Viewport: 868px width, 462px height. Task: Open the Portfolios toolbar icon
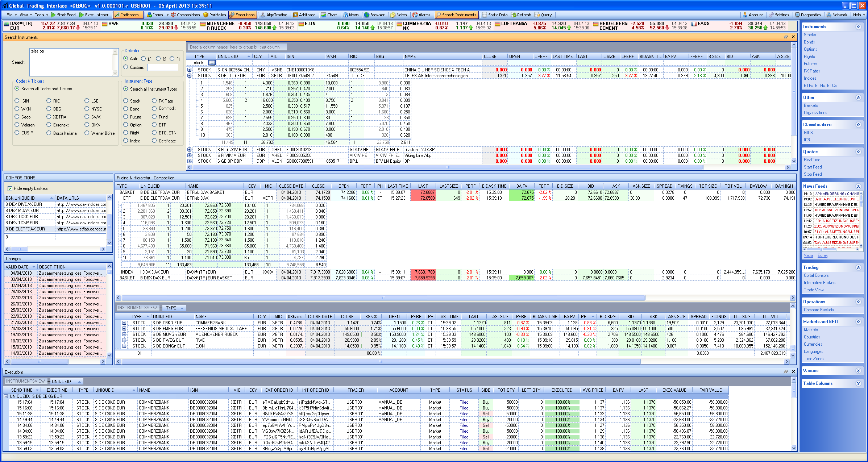[x=206, y=15]
